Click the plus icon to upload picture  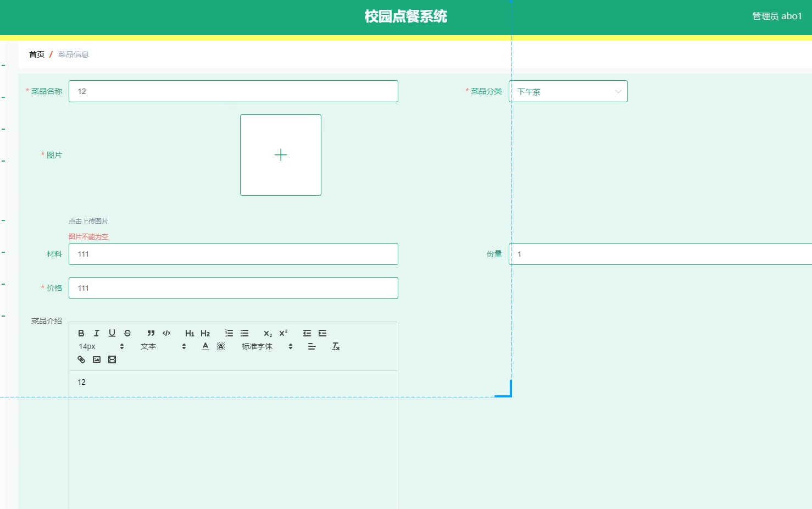point(281,155)
